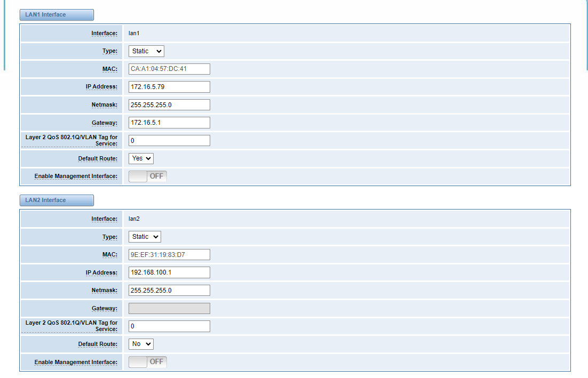Click LAN1 Gateway field 172.16.5.1
Image resolution: width=588 pixels, height=378 pixels.
(x=169, y=123)
